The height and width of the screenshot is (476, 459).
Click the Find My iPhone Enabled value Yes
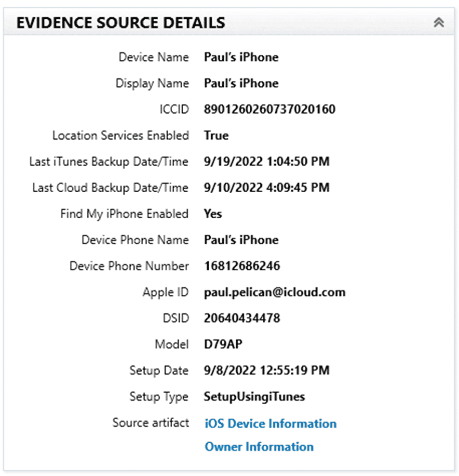tap(213, 214)
